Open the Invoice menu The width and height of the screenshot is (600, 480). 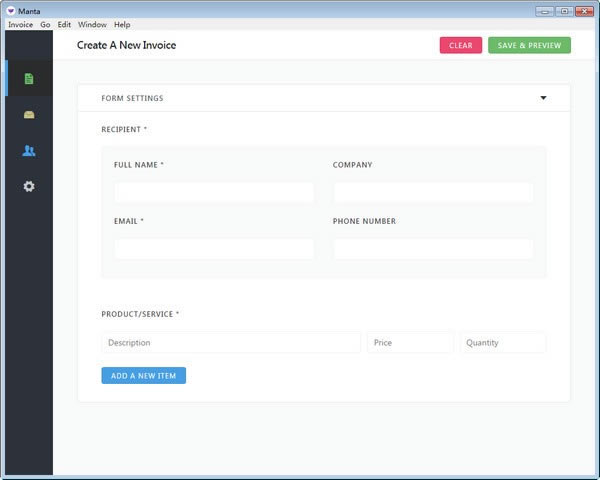click(x=20, y=24)
